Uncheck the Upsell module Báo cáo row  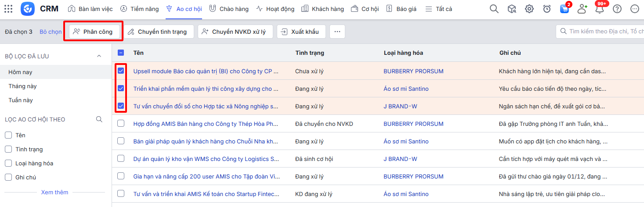[x=121, y=71]
